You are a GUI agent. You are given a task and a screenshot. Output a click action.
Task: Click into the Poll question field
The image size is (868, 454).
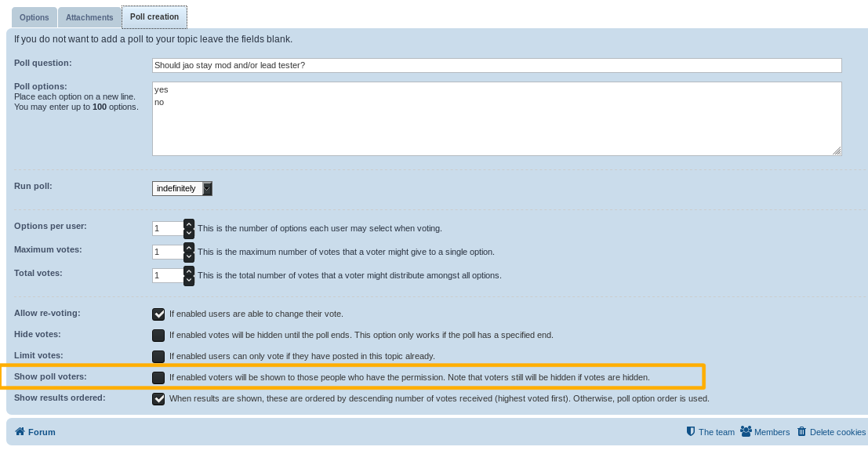(x=496, y=65)
